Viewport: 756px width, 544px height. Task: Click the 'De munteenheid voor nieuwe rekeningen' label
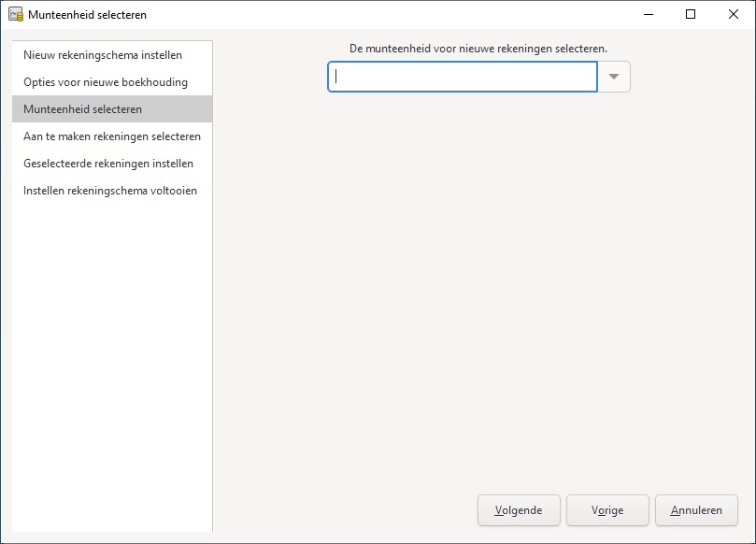478,48
